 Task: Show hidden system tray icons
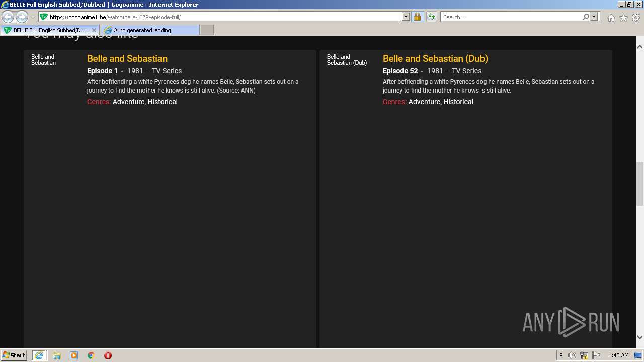[561, 355]
